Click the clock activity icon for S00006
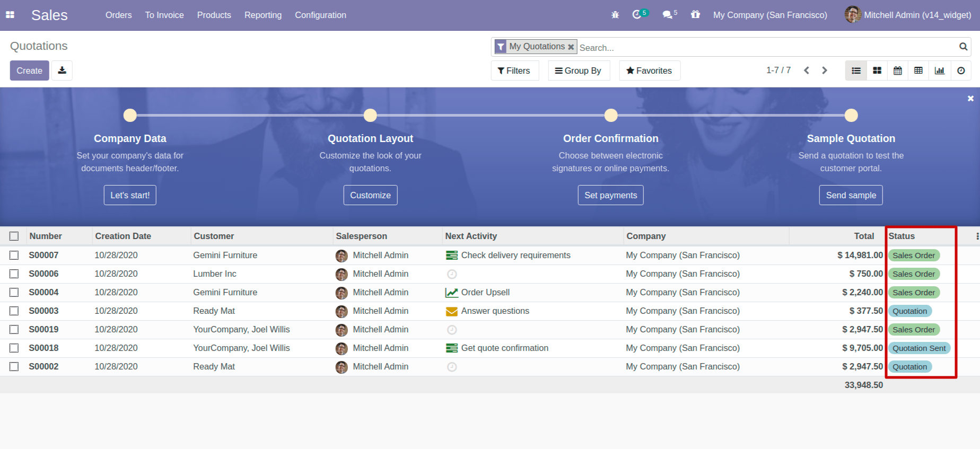 [x=452, y=274]
